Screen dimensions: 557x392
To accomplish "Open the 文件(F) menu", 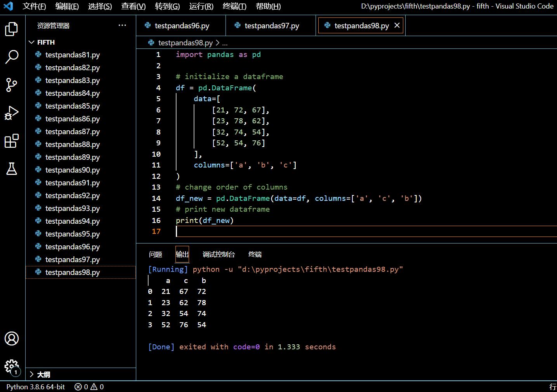I will point(34,6).
